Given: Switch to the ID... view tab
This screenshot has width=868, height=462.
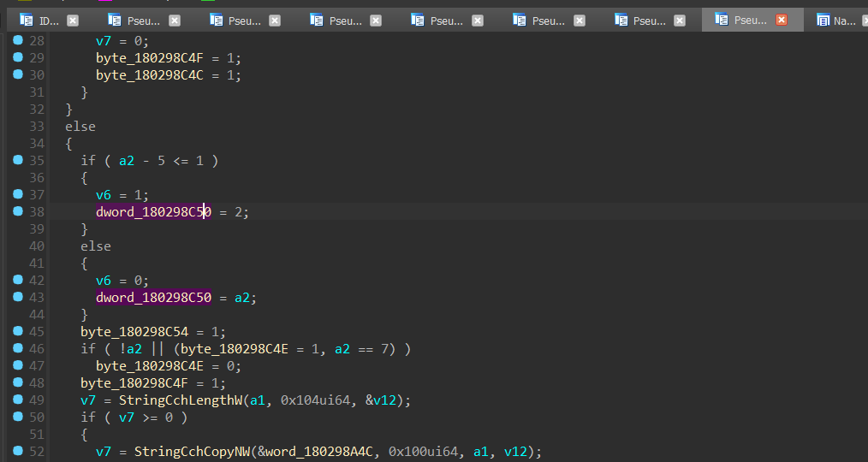Looking at the screenshot, I should pos(50,21).
